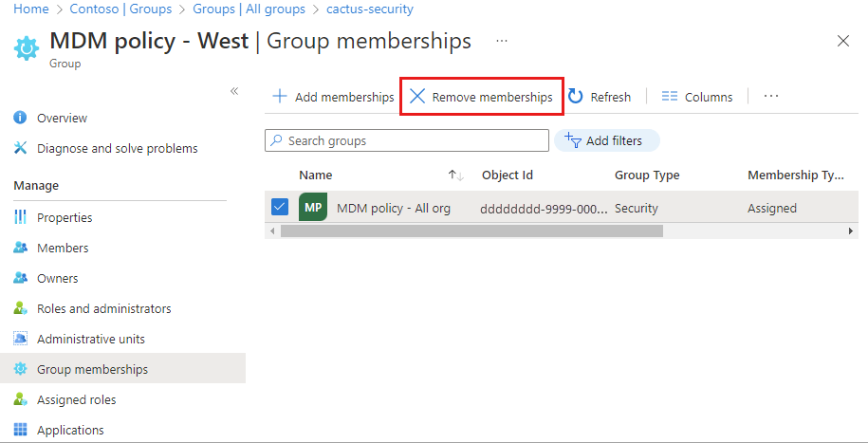The image size is (868, 443).
Task: Collapse the left navigation menu chevron
Action: pyautogui.click(x=234, y=91)
